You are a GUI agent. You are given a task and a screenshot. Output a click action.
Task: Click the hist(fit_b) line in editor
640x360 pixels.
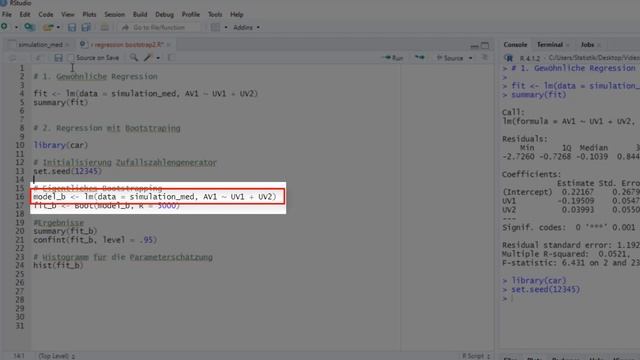click(x=58, y=265)
